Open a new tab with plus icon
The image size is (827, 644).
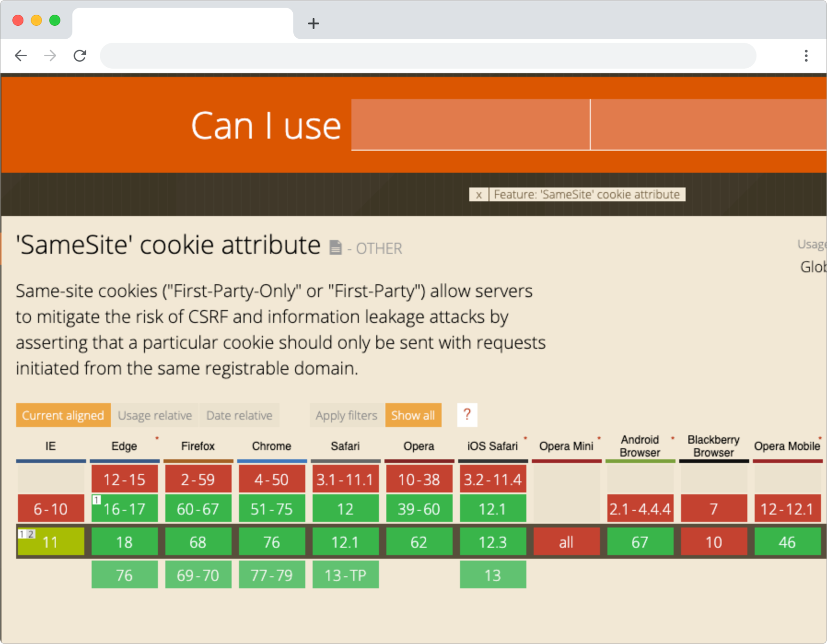tap(313, 23)
